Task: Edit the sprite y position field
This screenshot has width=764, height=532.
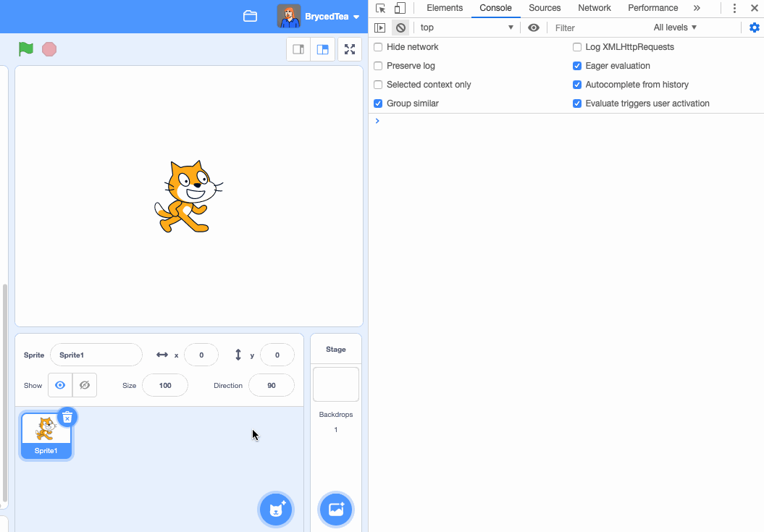Action: [277, 355]
